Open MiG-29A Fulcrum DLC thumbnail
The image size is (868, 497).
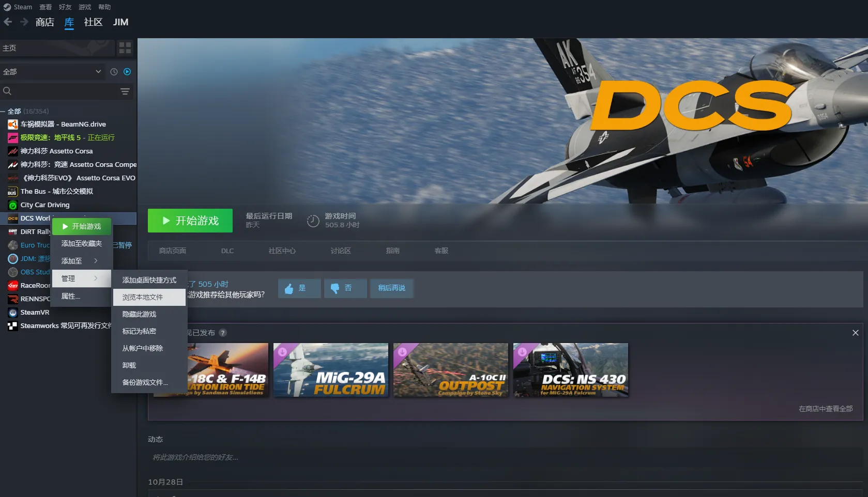click(x=331, y=370)
